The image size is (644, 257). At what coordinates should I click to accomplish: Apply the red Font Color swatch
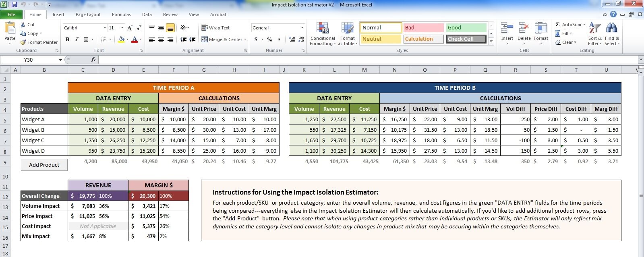(134, 39)
